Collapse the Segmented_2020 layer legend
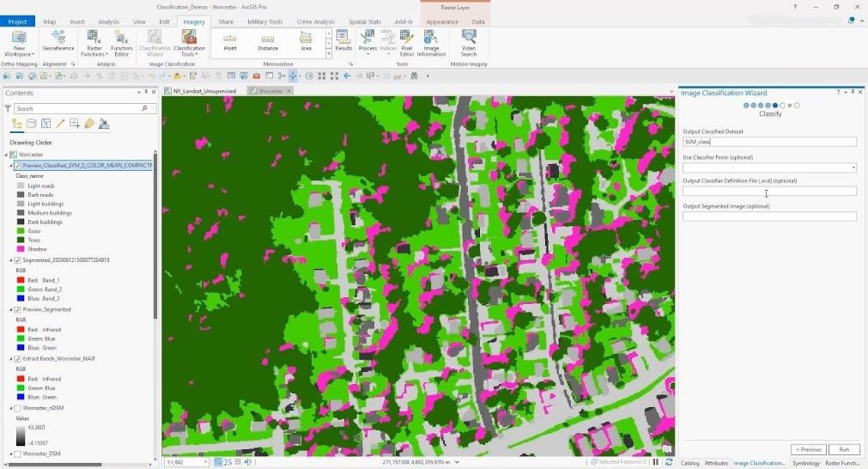The height and width of the screenshot is (469, 868). 11,259
